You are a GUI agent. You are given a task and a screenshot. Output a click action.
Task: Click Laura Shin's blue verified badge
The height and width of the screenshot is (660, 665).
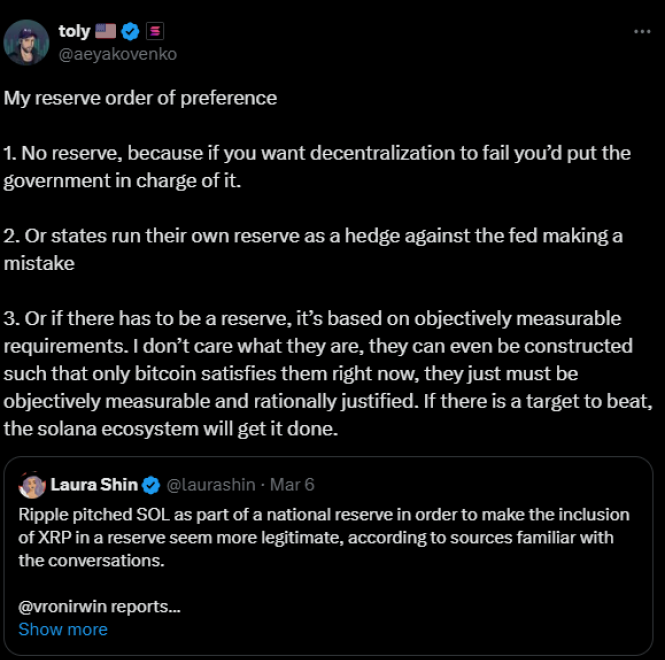pos(151,486)
